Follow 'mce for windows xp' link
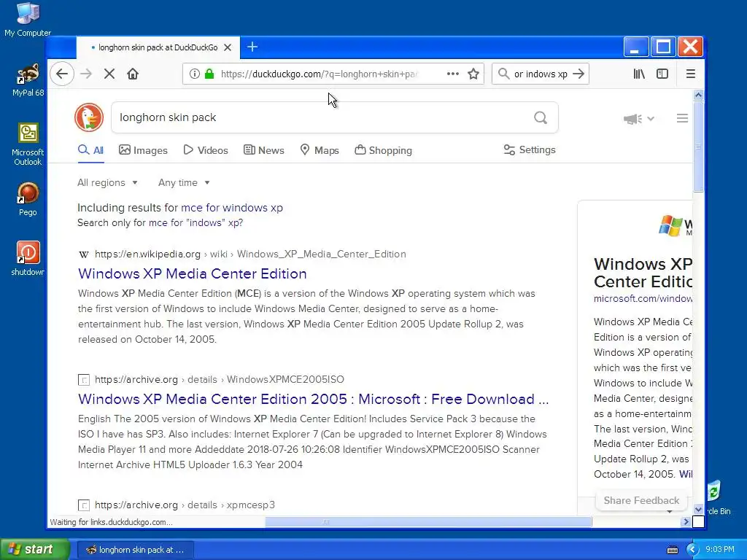The width and height of the screenshot is (747, 560). tap(231, 208)
